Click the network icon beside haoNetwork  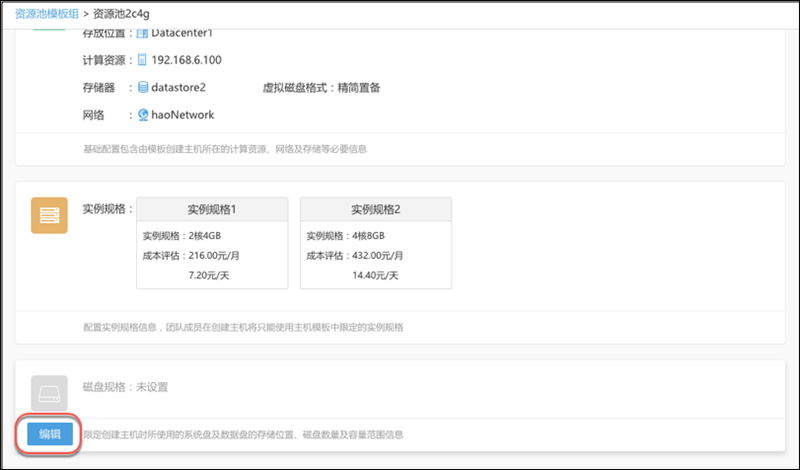coord(143,115)
